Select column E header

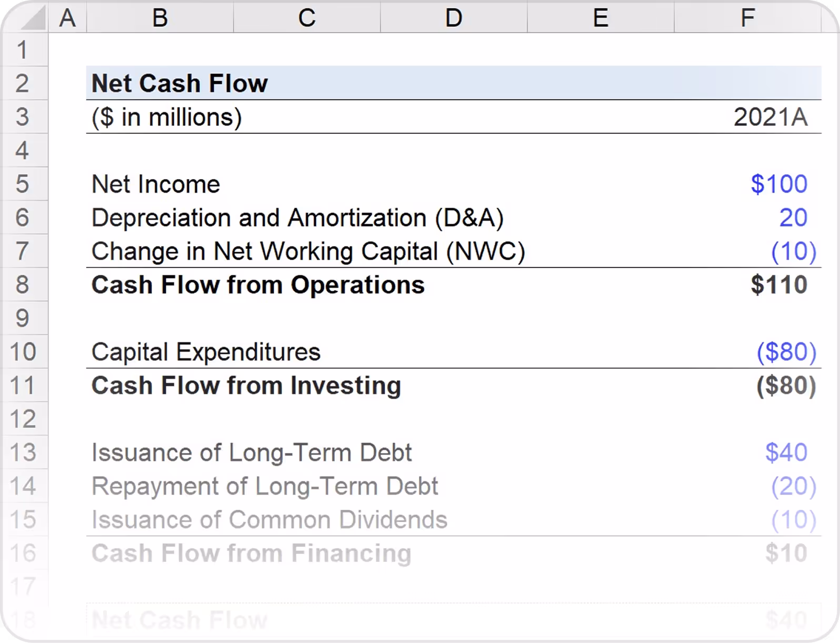click(601, 18)
